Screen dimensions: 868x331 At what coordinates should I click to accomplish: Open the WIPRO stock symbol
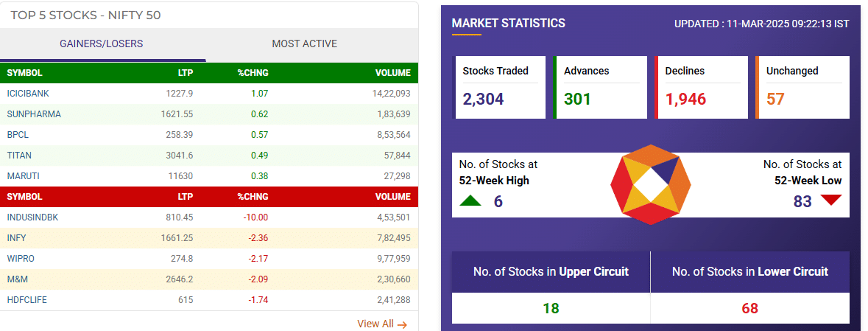click(19, 258)
